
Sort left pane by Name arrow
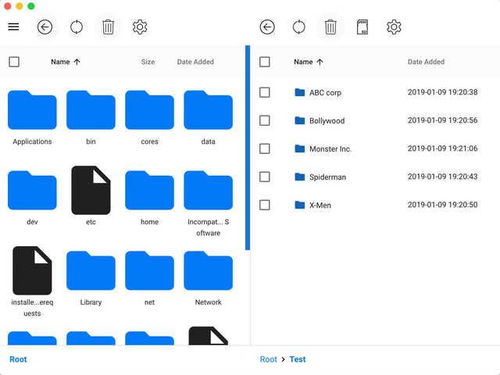click(x=77, y=62)
